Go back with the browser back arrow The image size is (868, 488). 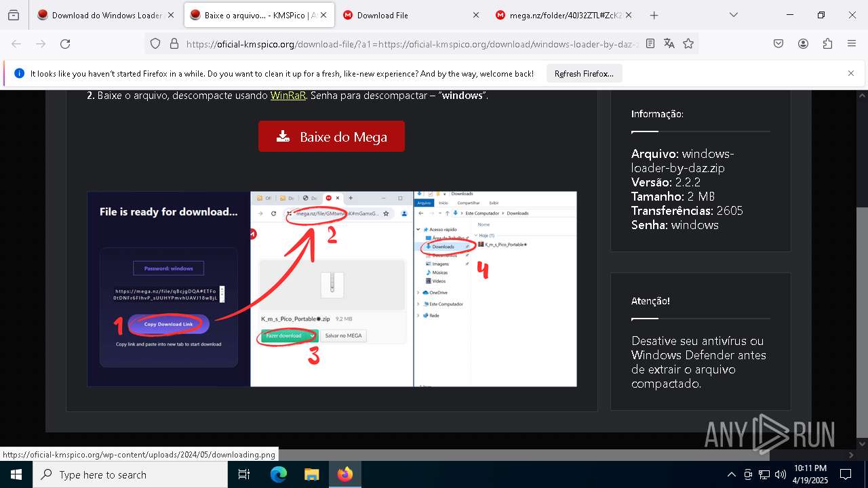coord(16,43)
